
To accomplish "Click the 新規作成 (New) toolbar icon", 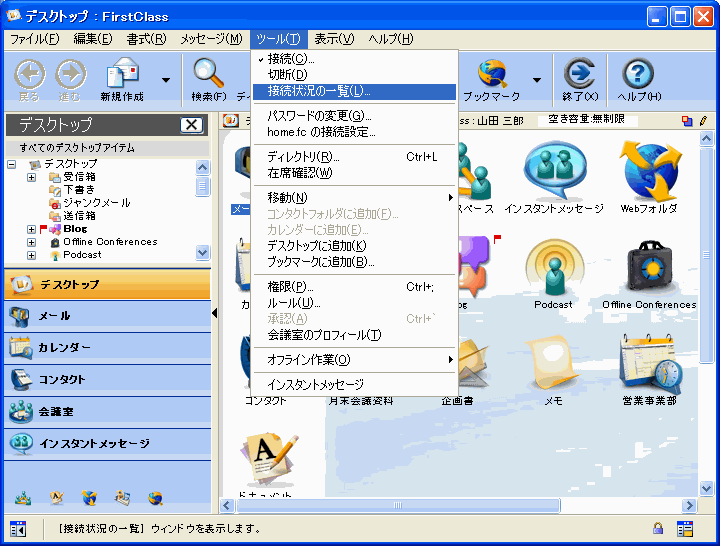I will pyautogui.click(x=122, y=75).
